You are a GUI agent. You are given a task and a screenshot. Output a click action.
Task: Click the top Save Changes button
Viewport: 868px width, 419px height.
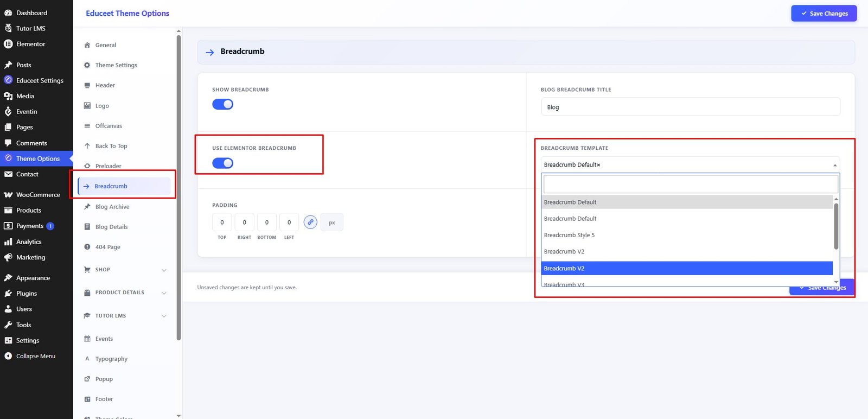tap(824, 14)
